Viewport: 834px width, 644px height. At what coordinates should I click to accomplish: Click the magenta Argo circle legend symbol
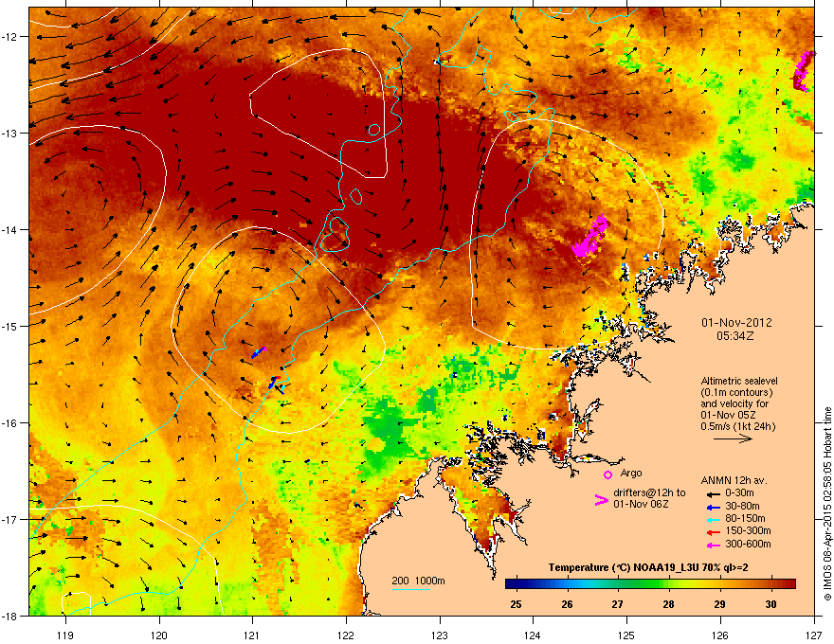(x=607, y=474)
